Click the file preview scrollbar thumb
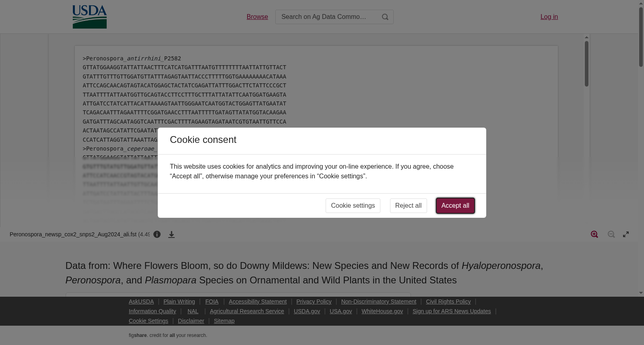This screenshot has width=644, height=345. [x=586, y=64]
